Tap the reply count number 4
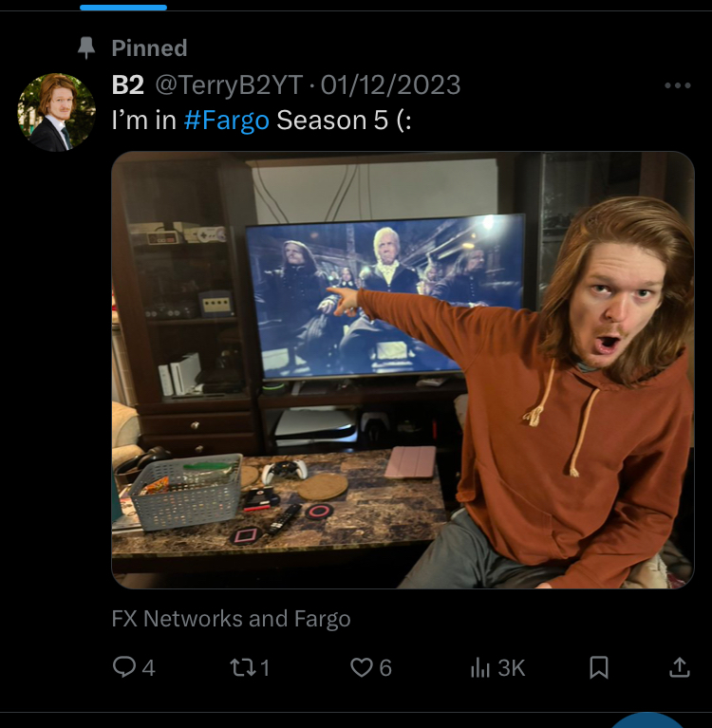This screenshot has height=728, width=712. [x=148, y=668]
